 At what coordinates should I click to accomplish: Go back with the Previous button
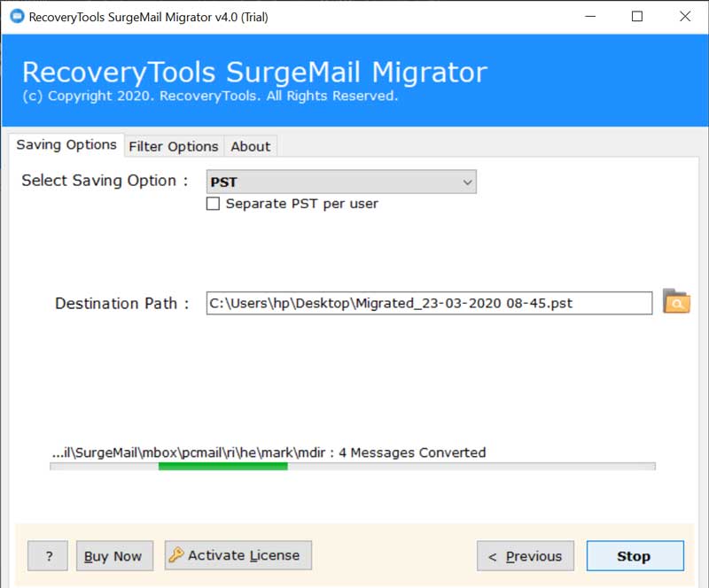point(526,556)
